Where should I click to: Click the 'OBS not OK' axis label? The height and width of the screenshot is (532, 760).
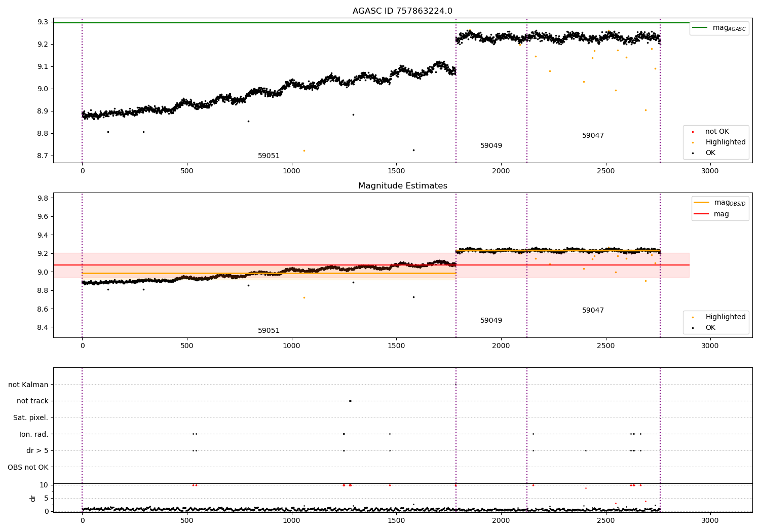tap(28, 467)
